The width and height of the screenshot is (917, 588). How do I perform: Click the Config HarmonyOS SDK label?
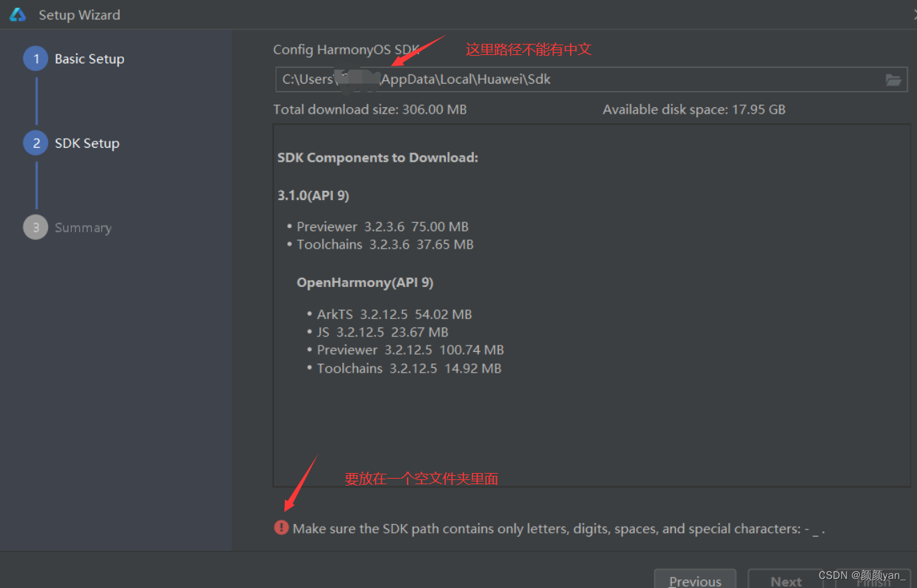346,49
